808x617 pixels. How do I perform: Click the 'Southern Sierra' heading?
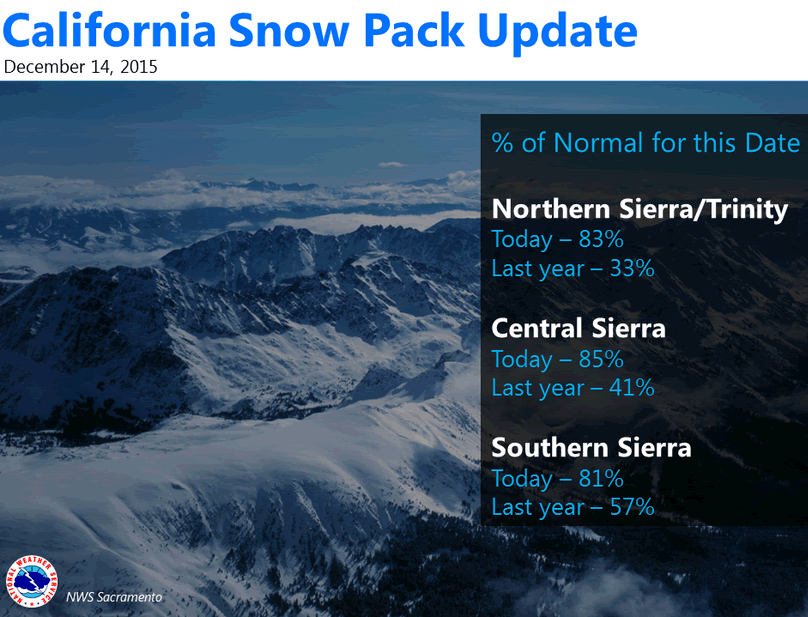(x=591, y=448)
